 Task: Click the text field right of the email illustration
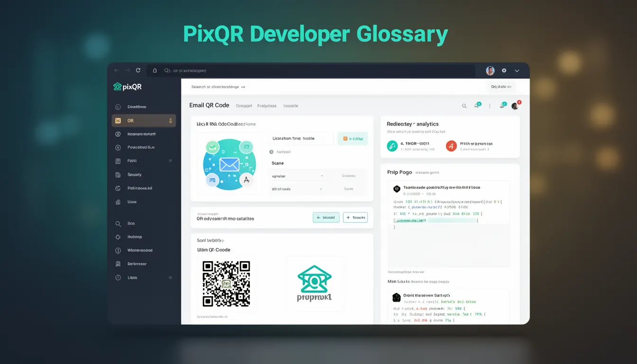click(x=301, y=138)
